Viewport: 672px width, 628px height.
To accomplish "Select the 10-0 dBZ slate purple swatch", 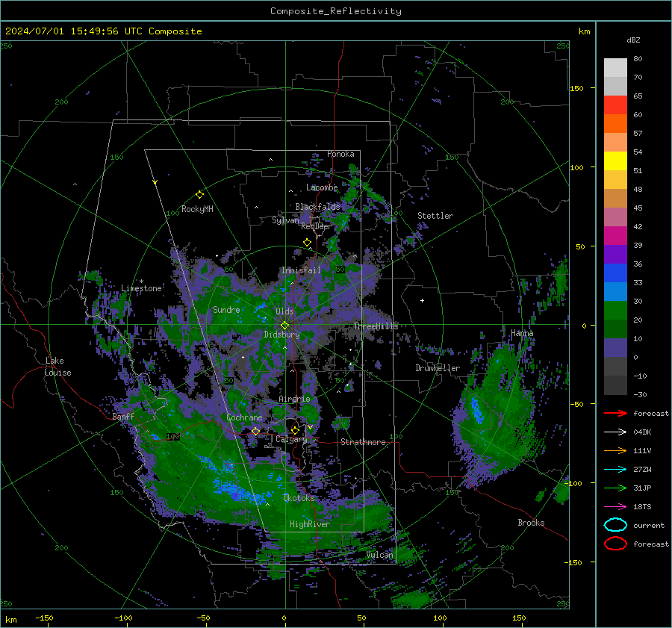I will click(615, 348).
